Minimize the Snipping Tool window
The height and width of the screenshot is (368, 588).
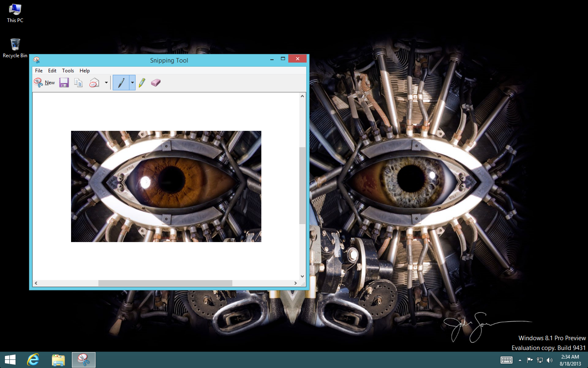(x=272, y=59)
